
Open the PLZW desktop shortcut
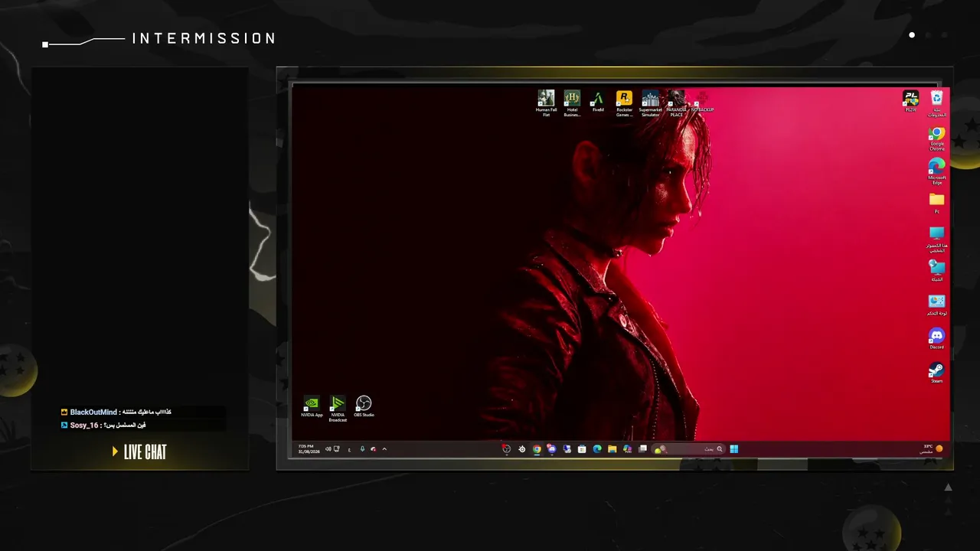(910, 101)
